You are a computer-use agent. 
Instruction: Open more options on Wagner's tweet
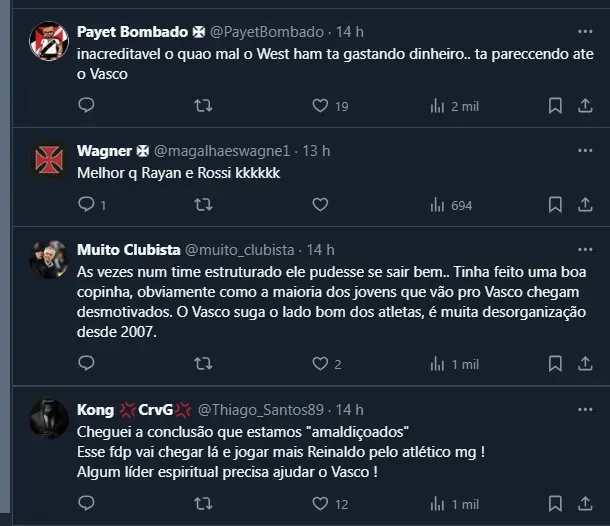(586, 150)
